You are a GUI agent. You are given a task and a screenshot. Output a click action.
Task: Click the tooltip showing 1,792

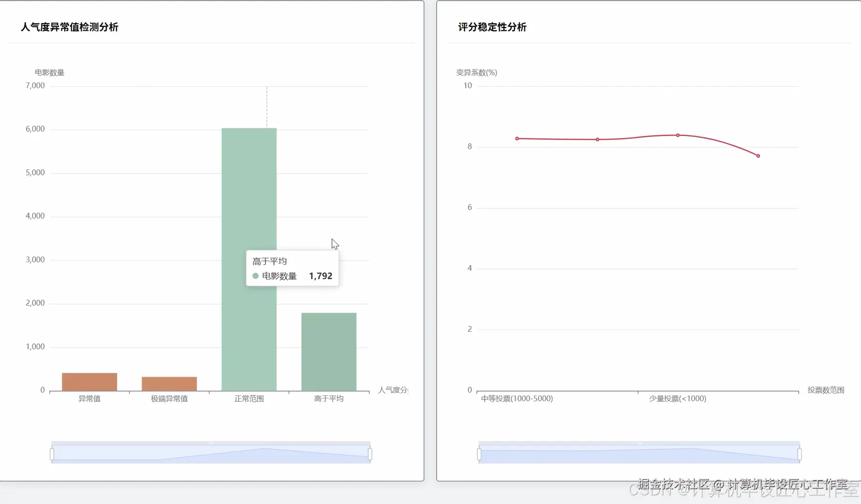292,269
